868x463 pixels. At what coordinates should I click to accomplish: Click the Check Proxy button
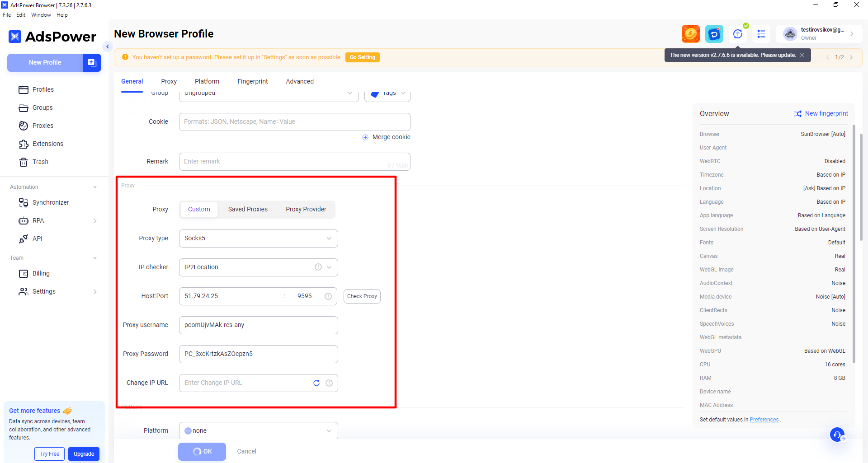pos(362,296)
